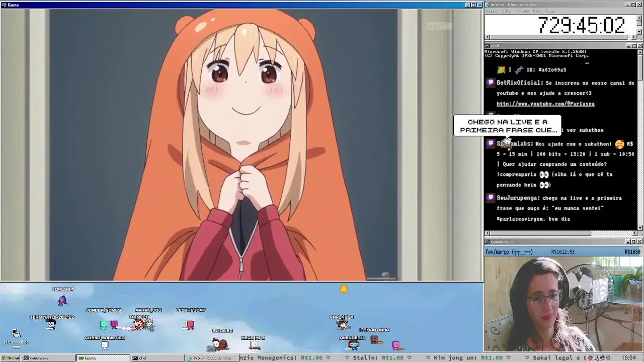Viewport: 644px width, 362px height.
Task: Click the GUIOLSO character sprite
Action: click(x=220, y=344)
